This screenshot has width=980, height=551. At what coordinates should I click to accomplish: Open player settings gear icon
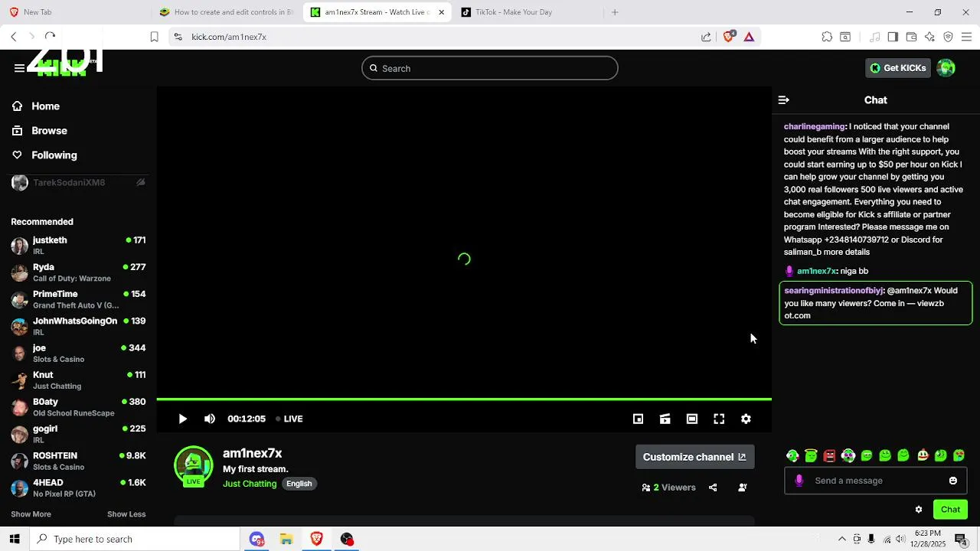(746, 419)
